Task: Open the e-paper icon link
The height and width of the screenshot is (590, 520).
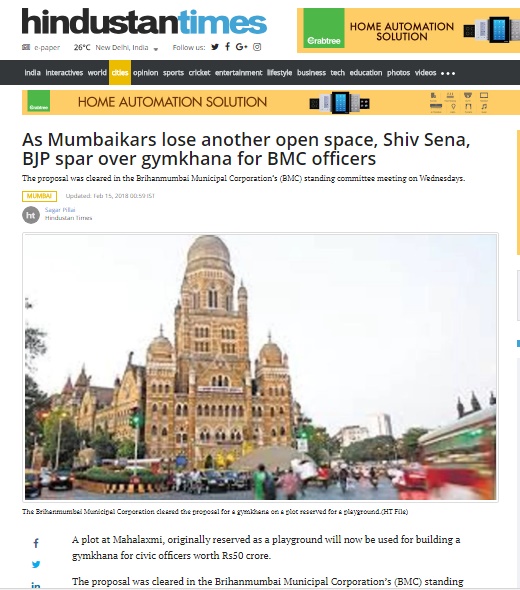Action: (x=26, y=47)
